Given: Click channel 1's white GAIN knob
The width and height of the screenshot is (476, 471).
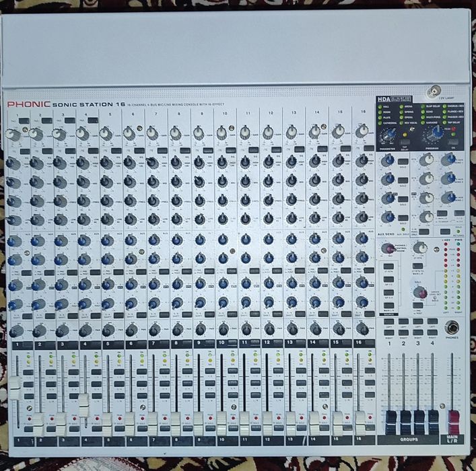Looking at the screenshot, I should pos(12,134).
